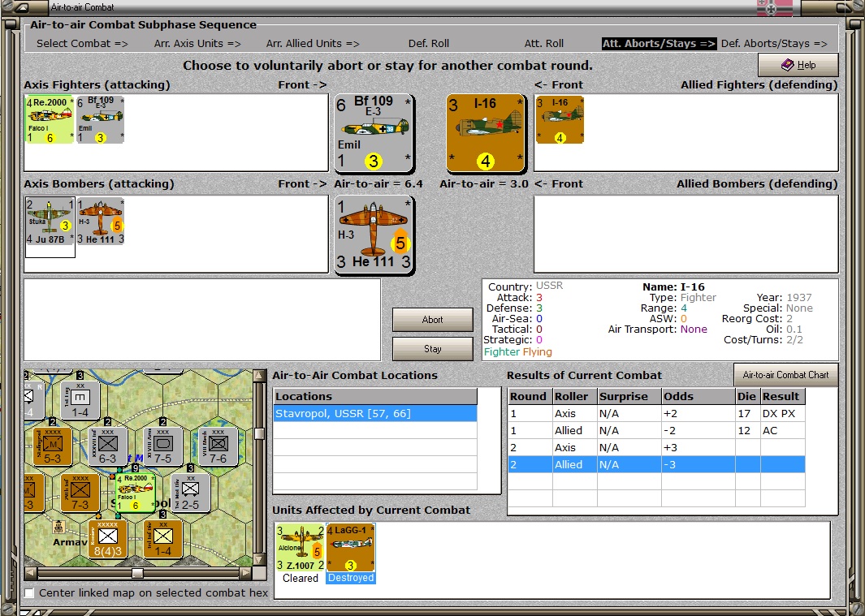This screenshot has width=865, height=616.
Task: Select the Ju 87B Stuka bomber counter
Action: pos(50,221)
